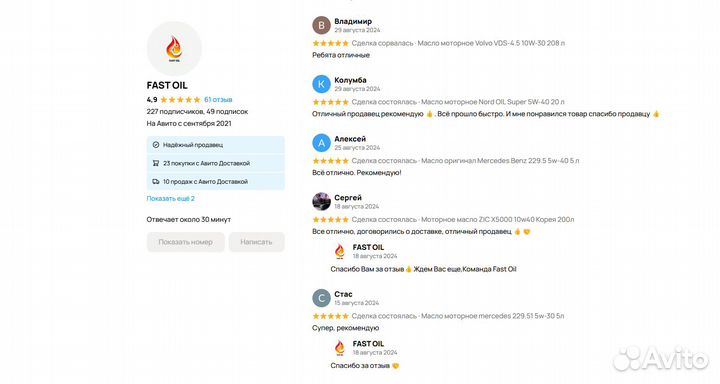
Task: Open the 'Надёжный продавец' badge
Action: click(x=215, y=145)
